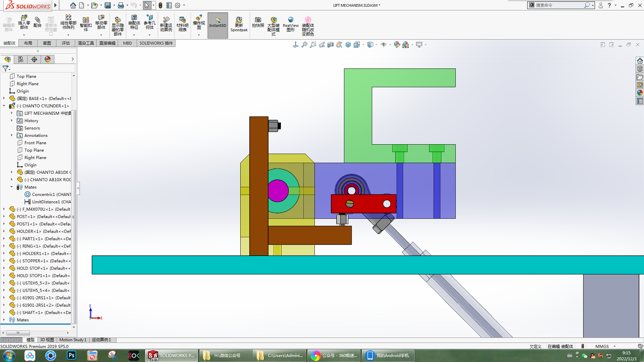The width and height of the screenshot is (644, 362).
Task: Click the magenta circle in the model
Action: [278, 191]
